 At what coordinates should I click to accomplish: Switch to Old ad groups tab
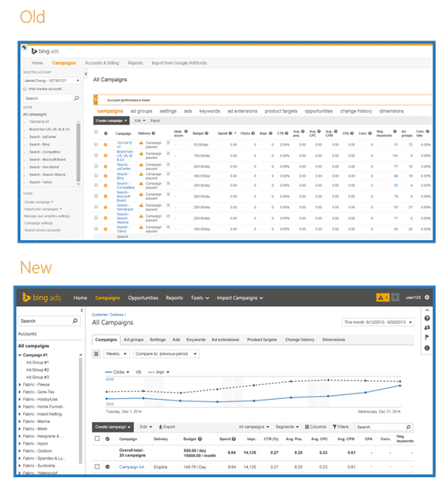point(141,111)
